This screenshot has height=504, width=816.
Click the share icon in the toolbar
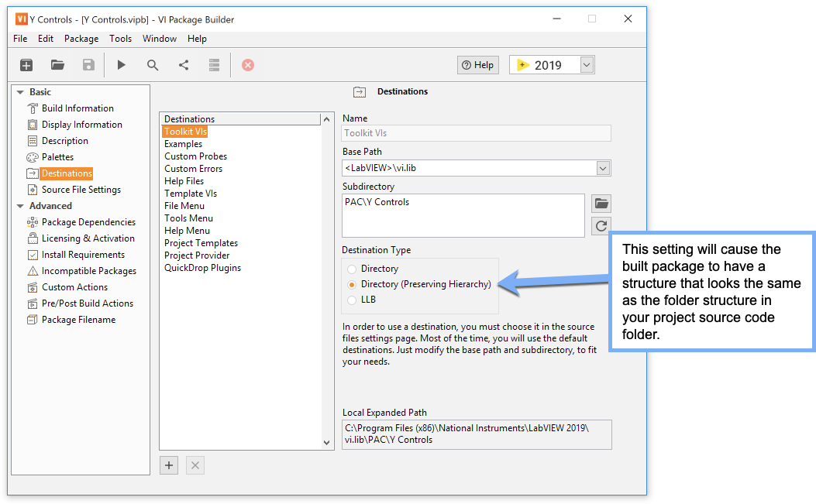point(184,65)
